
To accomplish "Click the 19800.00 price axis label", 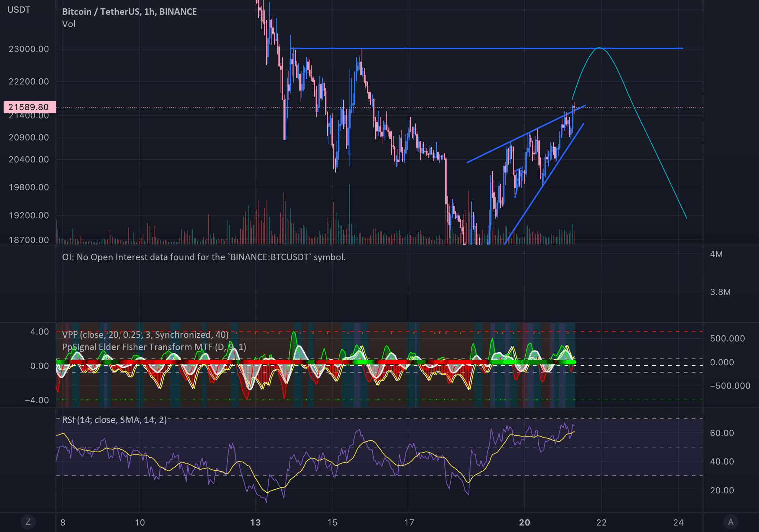I will tap(29, 187).
